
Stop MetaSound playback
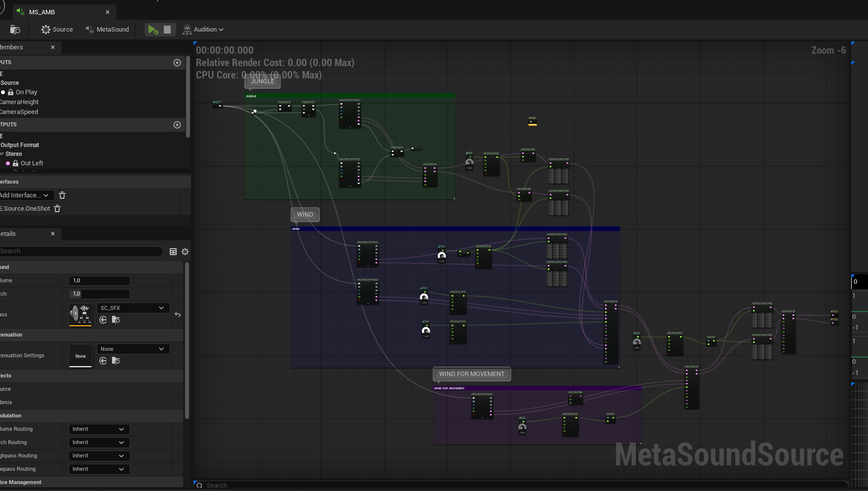tap(167, 30)
